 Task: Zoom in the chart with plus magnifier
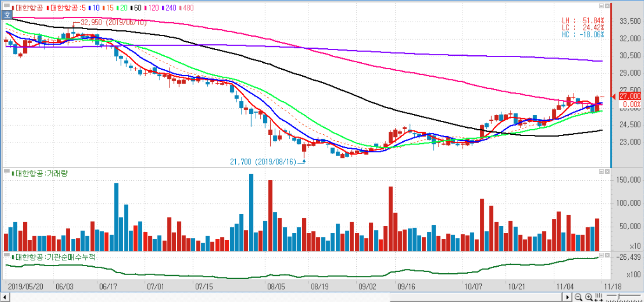coord(589,297)
